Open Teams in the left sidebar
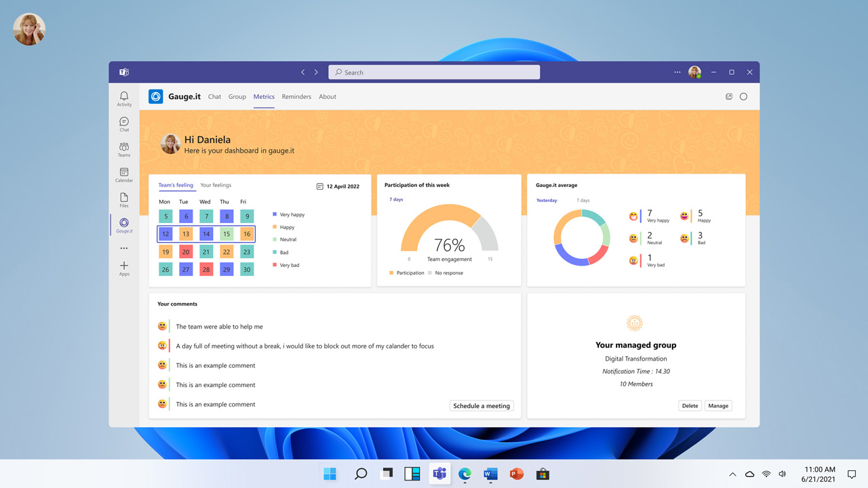Image resolution: width=868 pixels, height=488 pixels. [124, 149]
